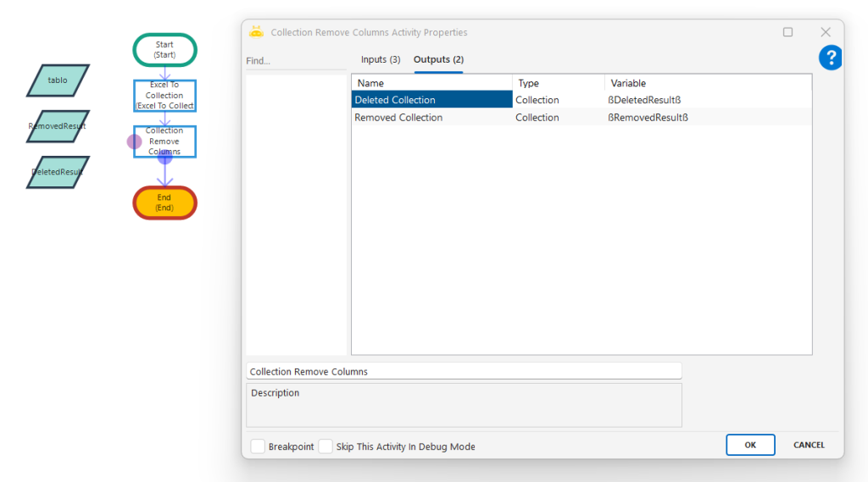Select the End node in flowchart
Screen dimensions: 868x482
(164, 202)
